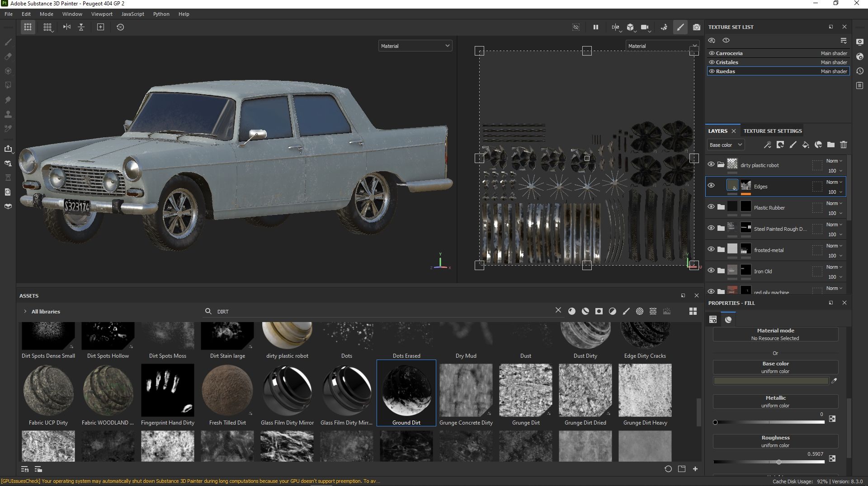Click the Base color swatch bar
Image resolution: width=868 pixels, height=486 pixels.
click(771, 381)
